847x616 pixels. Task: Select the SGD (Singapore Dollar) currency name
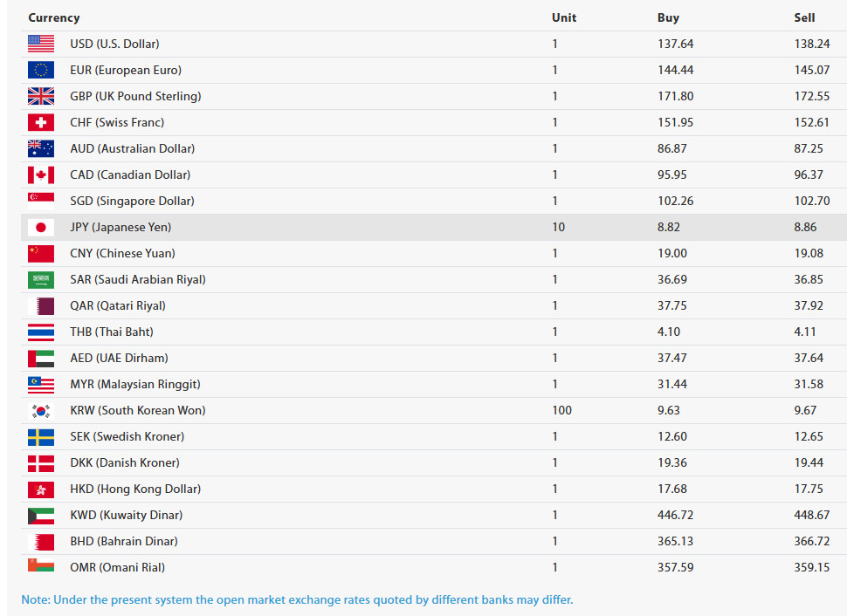coord(132,201)
